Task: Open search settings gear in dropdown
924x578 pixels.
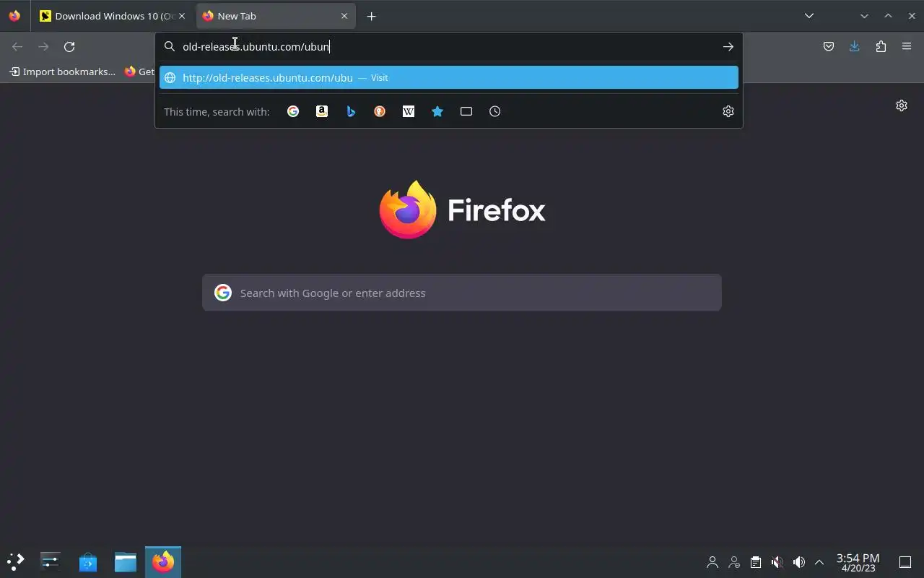Action: coord(728,111)
